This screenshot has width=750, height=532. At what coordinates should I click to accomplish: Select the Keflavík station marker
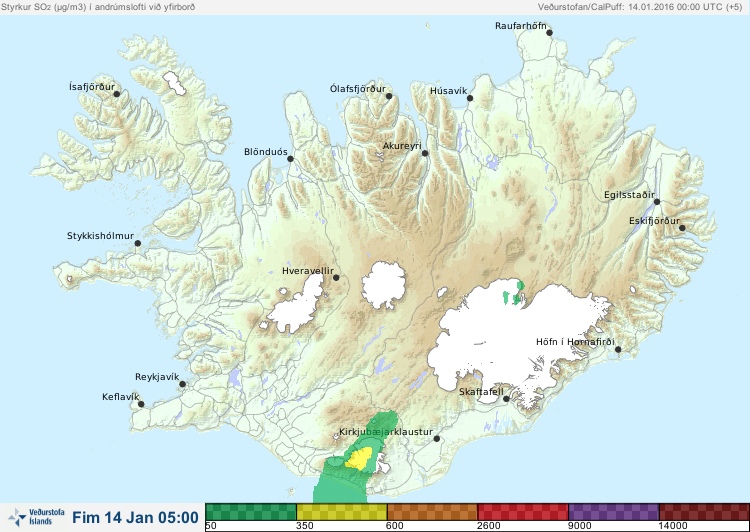141,404
